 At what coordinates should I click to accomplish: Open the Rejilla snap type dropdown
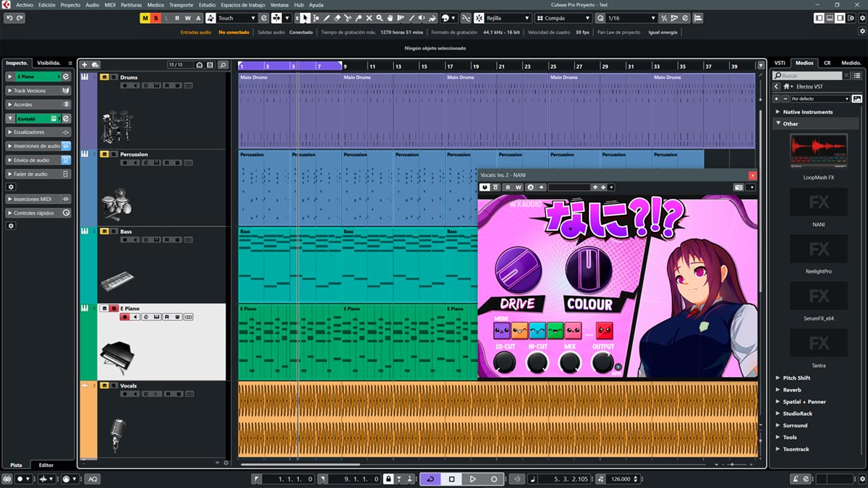[508, 18]
